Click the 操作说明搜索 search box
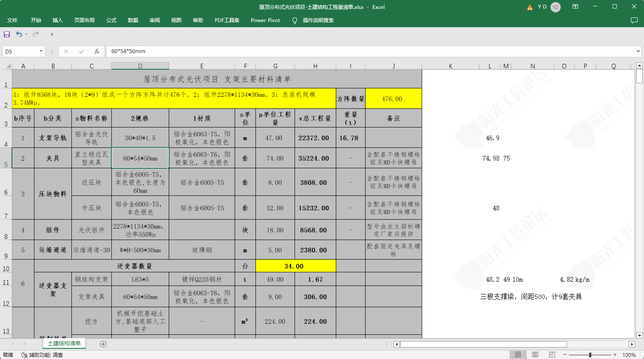The width and height of the screenshot is (644, 359). [x=318, y=20]
